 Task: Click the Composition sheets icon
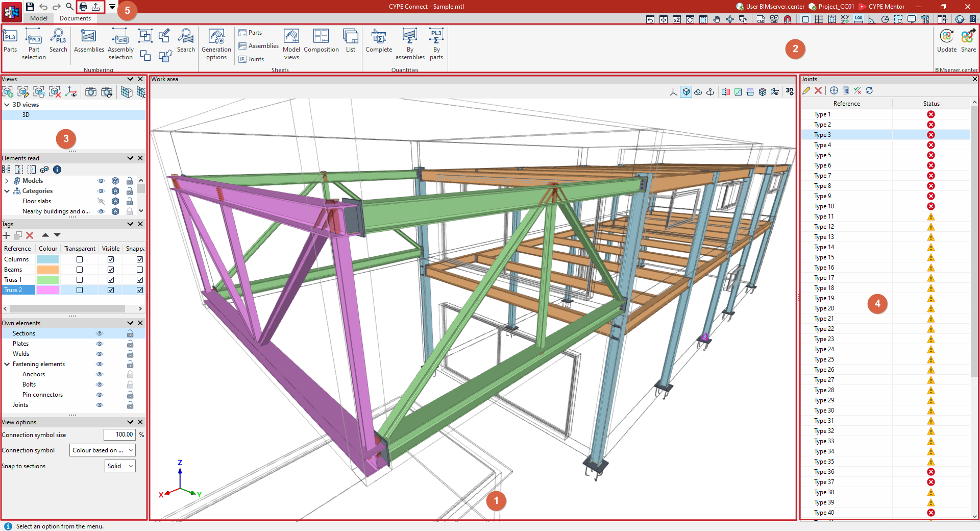(x=321, y=41)
